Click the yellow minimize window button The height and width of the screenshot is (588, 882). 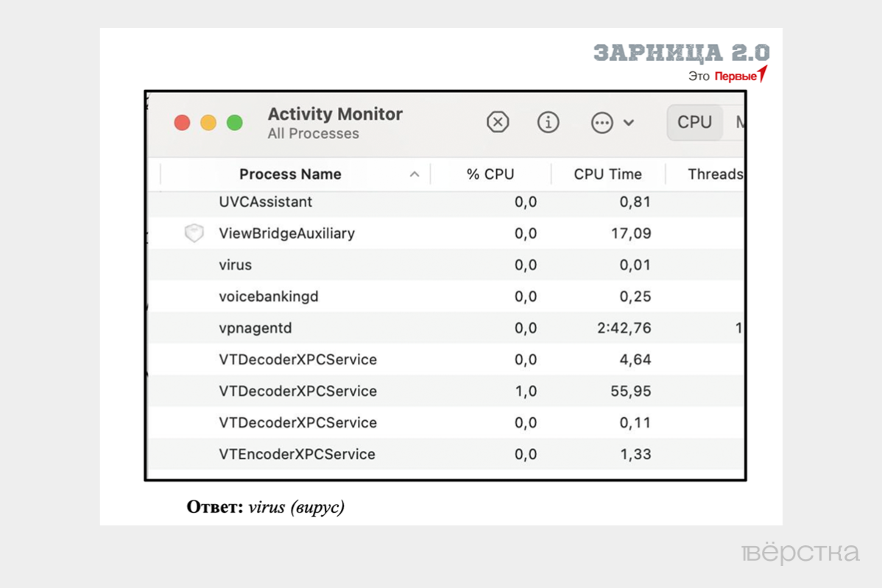pyautogui.click(x=208, y=123)
